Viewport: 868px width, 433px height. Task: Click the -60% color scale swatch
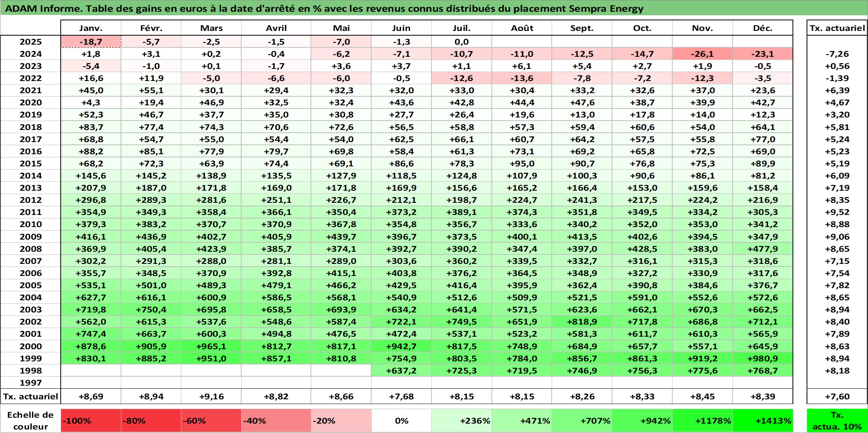coord(211,420)
